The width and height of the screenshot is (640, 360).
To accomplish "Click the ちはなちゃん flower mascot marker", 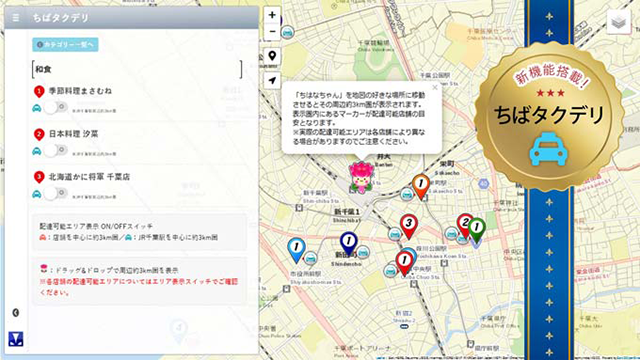I will click(x=361, y=177).
